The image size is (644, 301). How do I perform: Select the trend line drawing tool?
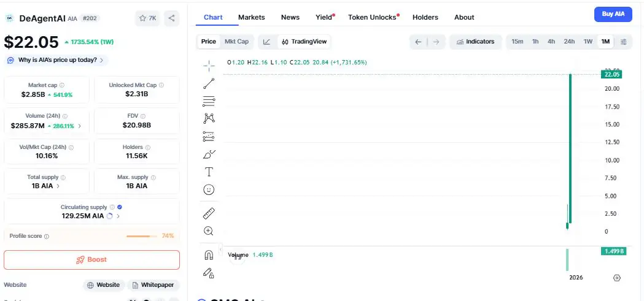coord(209,83)
